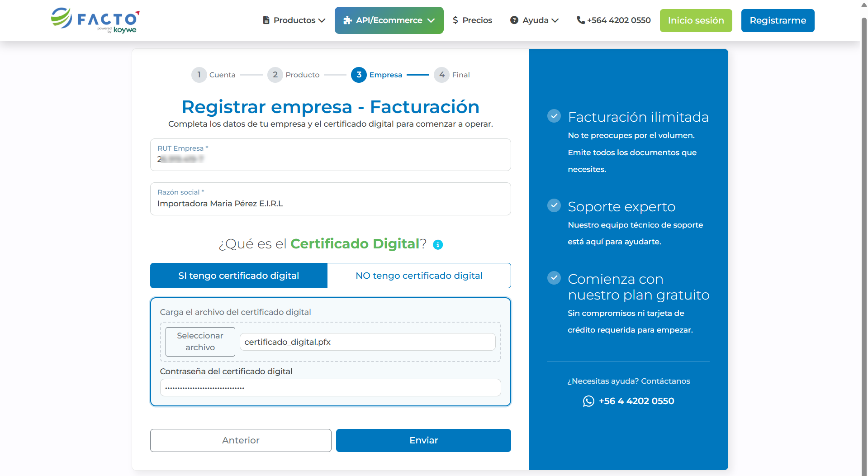
Task: Click the checkmark icon by plan gratuito
Action: click(554, 278)
